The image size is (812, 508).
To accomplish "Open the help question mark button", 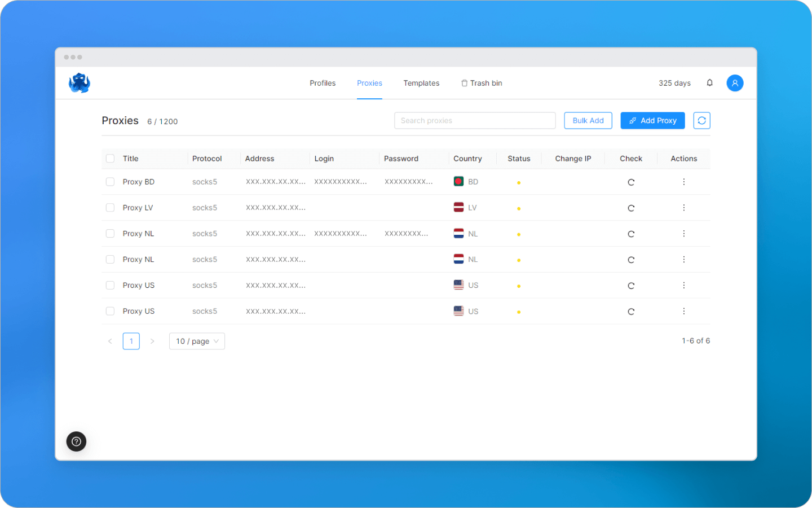I will tap(76, 441).
